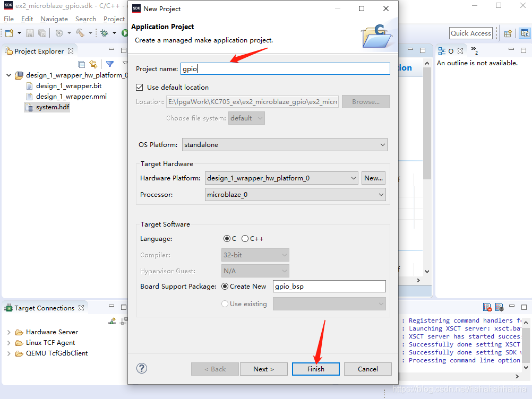Open the Open Perspective icon near Quick Access

coord(508,33)
